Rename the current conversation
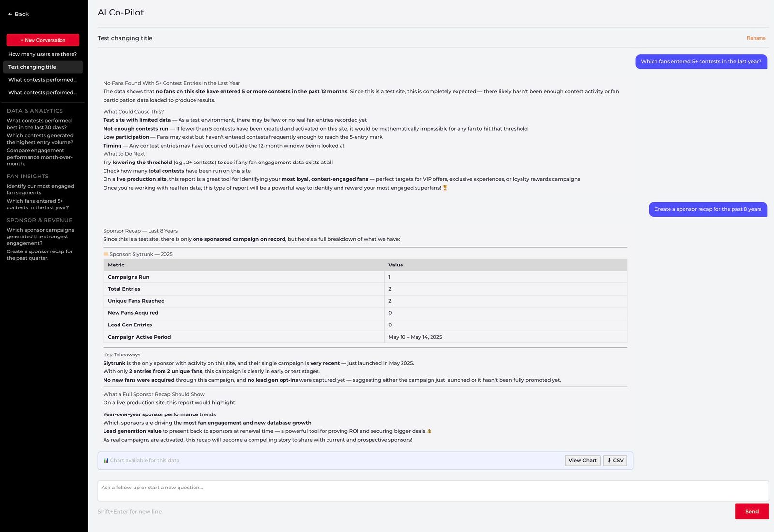This screenshot has width=774, height=532. 756,38
